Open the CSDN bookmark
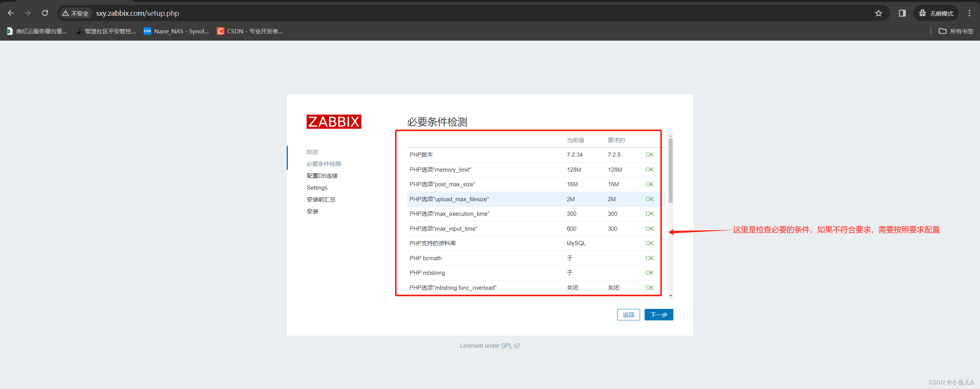This screenshot has width=980, height=389. 250,31
